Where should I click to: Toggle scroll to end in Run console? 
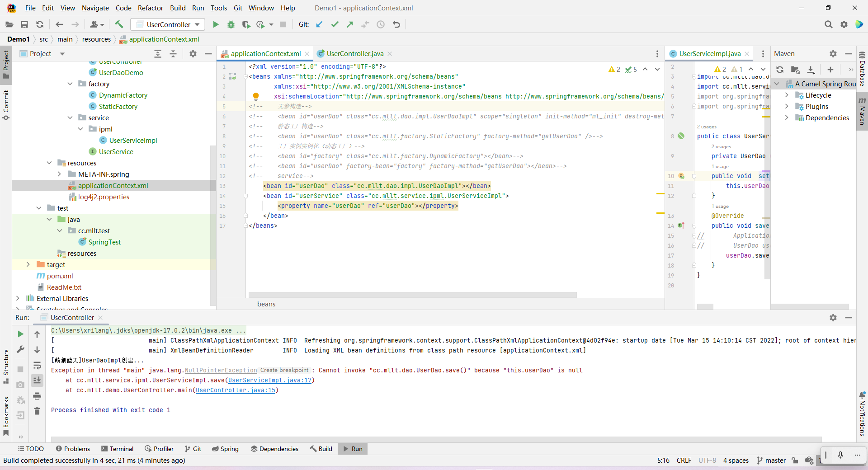point(37,381)
